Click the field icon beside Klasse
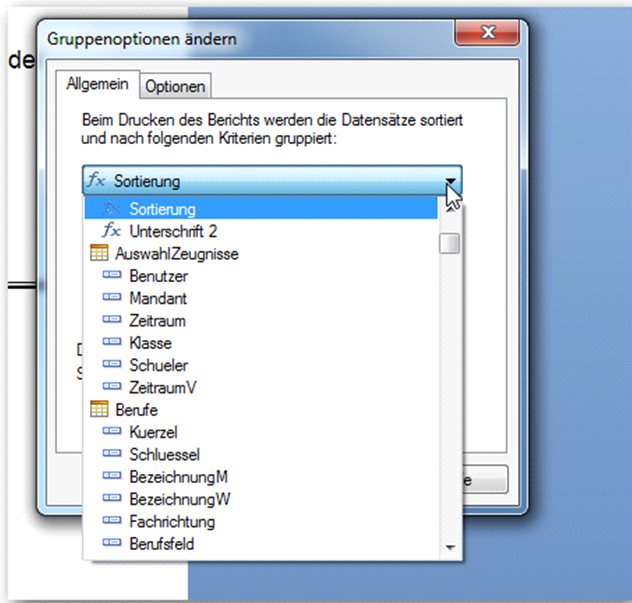This screenshot has width=632, height=603. [112, 342]
